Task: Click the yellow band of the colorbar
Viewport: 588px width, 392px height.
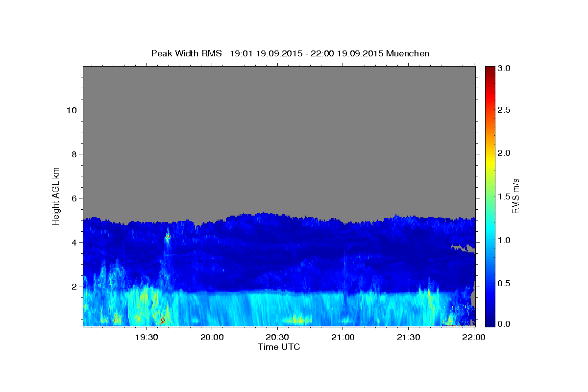Action: [490, 162]
